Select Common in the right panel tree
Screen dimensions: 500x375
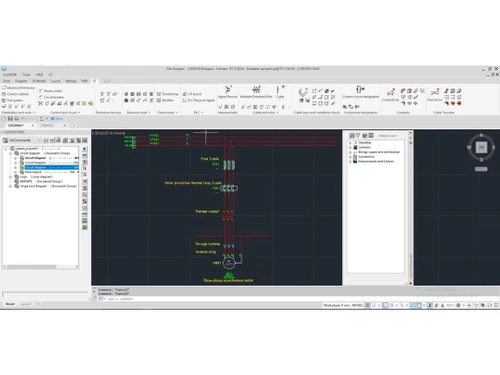tap(364, 147)
